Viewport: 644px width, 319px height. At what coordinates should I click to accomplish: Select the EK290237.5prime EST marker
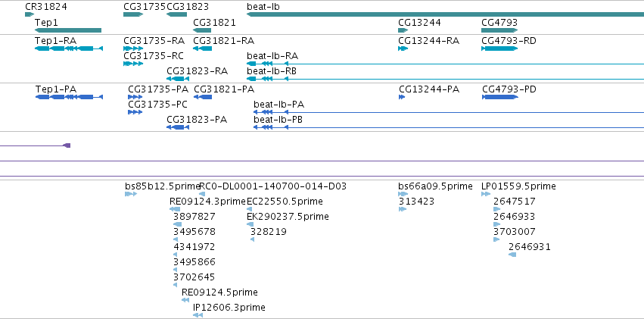[250, 224]
